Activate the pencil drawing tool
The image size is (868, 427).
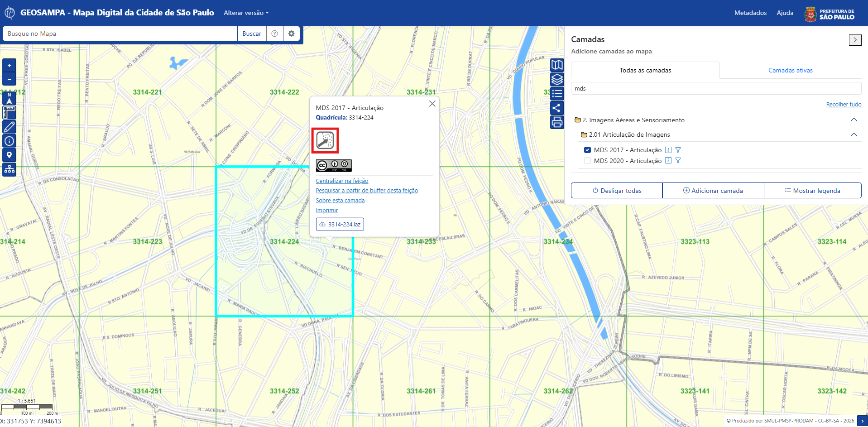[x=9, y=127]
